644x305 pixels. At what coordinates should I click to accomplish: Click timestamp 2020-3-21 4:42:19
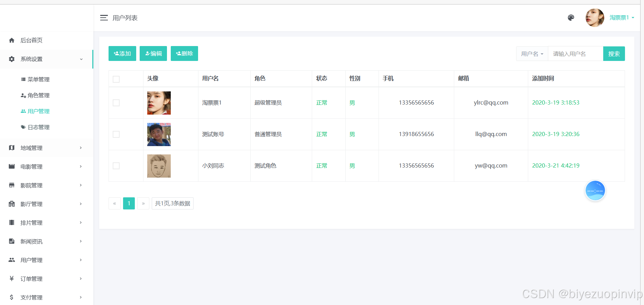coord(556,165)
